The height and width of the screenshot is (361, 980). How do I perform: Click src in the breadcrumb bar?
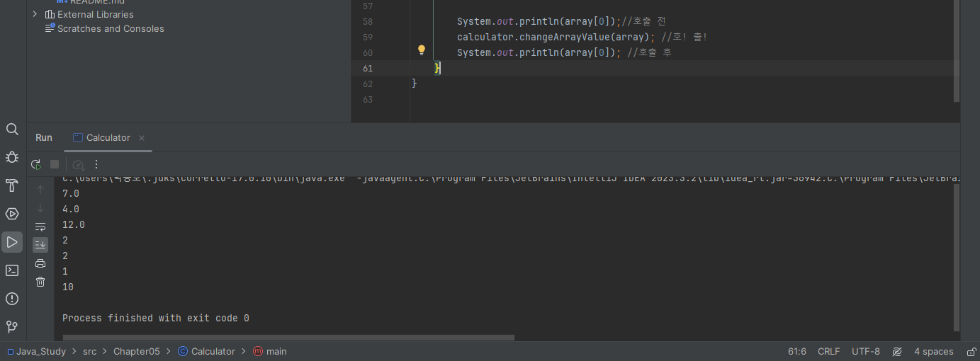(x=89, y=351)
